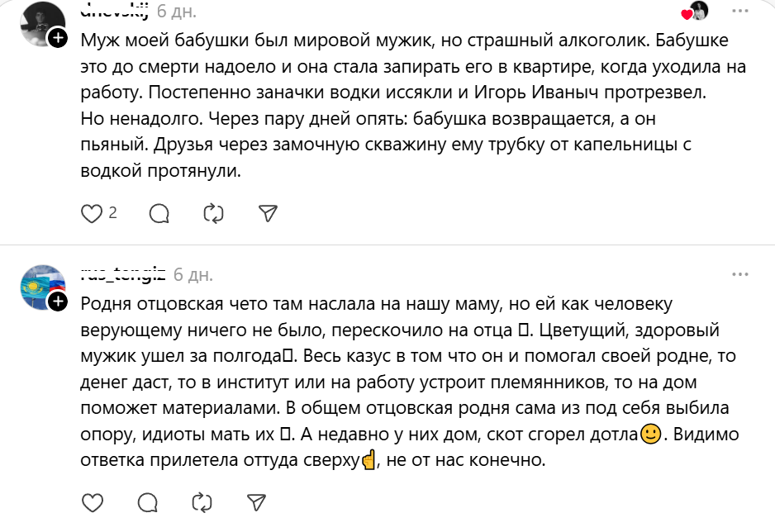Screen dimensions: 775x532
Task: Click the liker's avatar beside the red heart
Action: tap(701, 12)
